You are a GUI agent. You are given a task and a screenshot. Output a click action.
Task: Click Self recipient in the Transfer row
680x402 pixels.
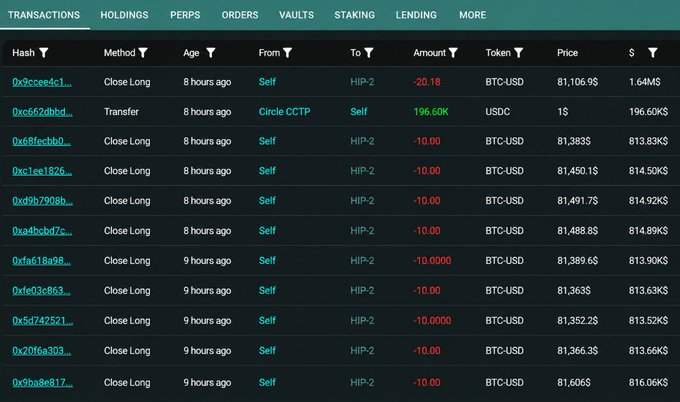click(x=359, y=112)
